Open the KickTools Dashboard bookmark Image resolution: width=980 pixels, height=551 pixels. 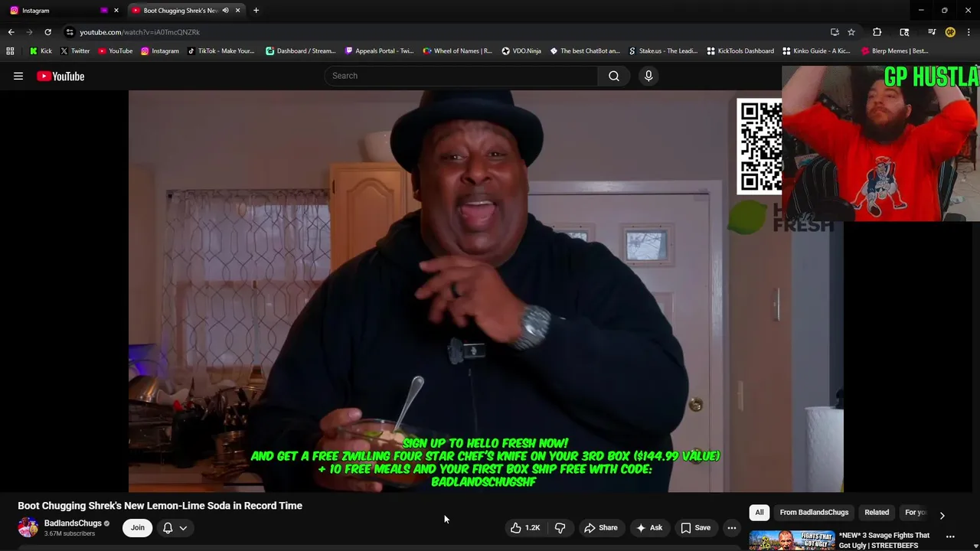click(740, 51)
